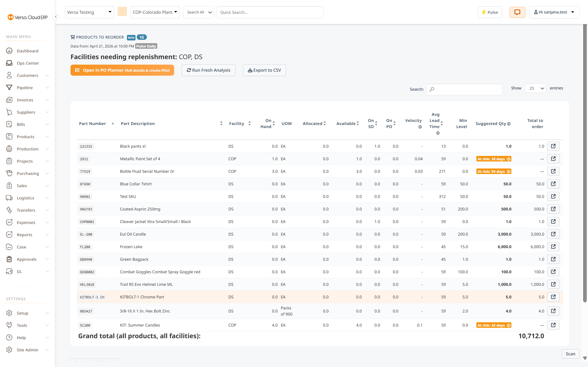This screenshot has width=588, height=367.
Task: Click the Help question mark icon
Action: (x=9, y=338)
